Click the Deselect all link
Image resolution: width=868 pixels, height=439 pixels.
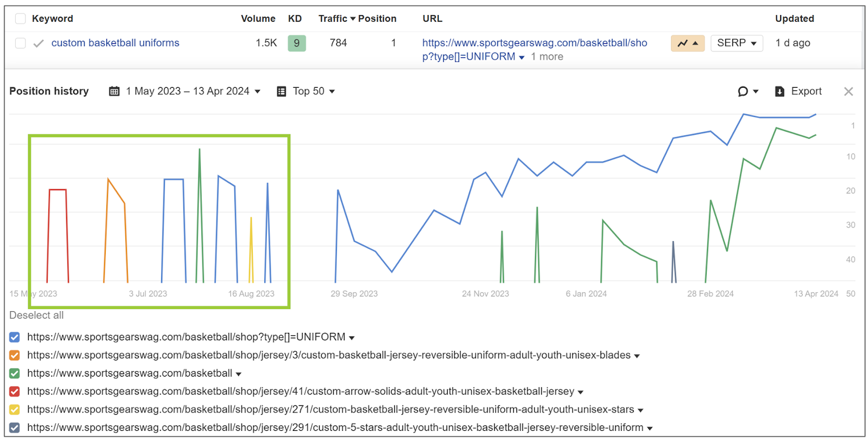click(36, 315)
